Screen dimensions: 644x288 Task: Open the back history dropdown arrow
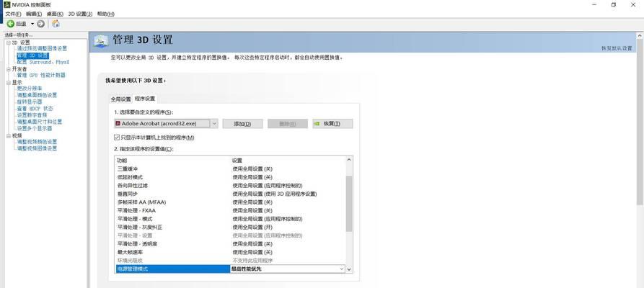click(x=32, y=24)
